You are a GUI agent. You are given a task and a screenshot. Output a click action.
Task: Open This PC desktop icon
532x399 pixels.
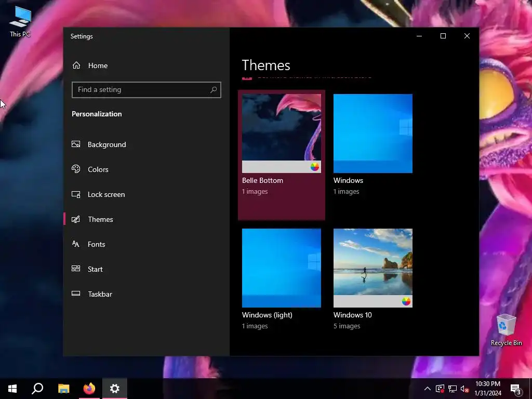coord(20,22)
